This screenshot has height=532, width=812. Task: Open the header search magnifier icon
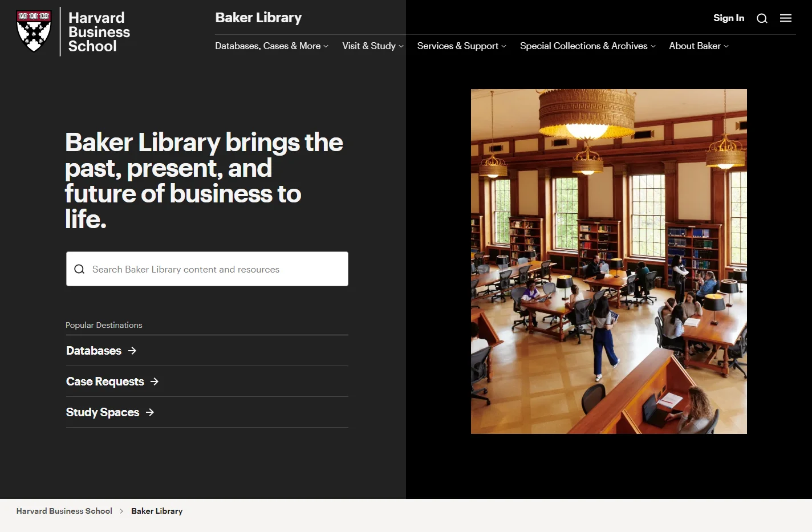[762, 18]
